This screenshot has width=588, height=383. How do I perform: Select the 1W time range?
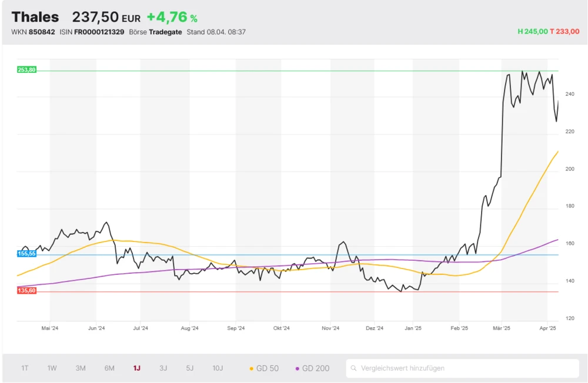(52, 368)
